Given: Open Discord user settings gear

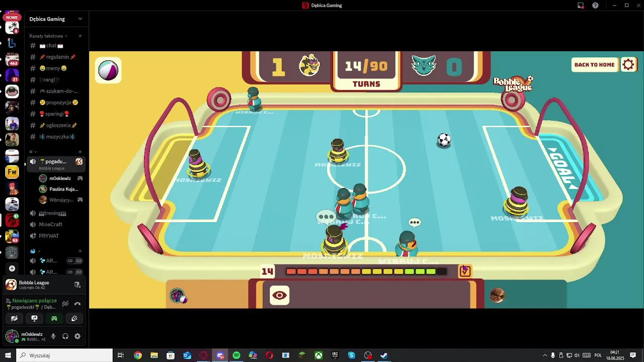Looking at the screenshot, I should pos(77,336).
